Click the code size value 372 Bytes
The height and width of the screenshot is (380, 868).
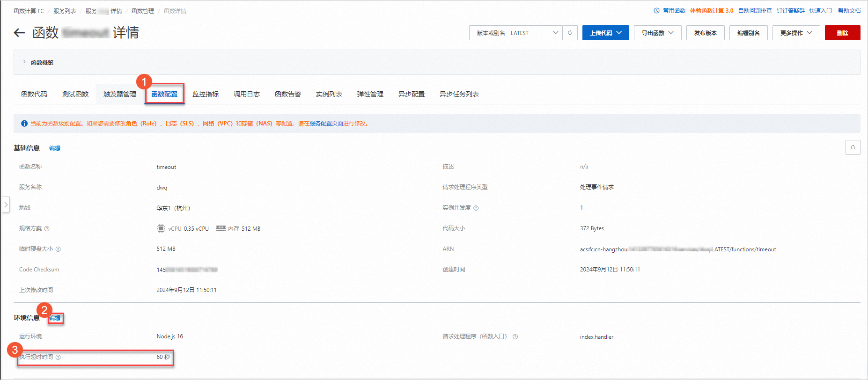coord(592,228)
